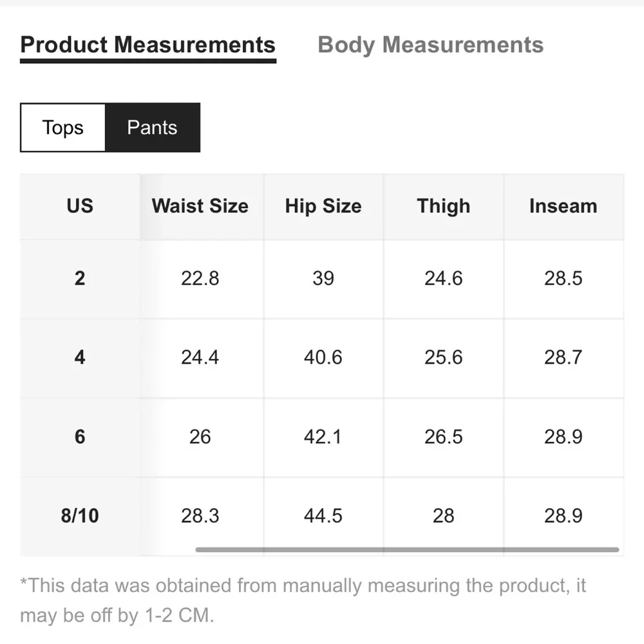
Task: Click hip value 40.6 for size 4
Action: [323, 357]
